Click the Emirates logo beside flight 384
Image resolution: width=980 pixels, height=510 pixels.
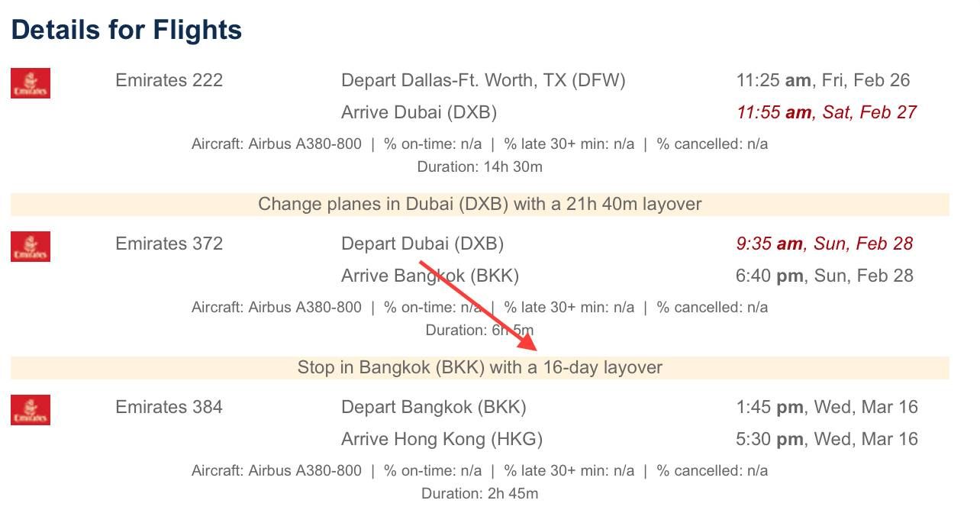click(x=31, y=410)
